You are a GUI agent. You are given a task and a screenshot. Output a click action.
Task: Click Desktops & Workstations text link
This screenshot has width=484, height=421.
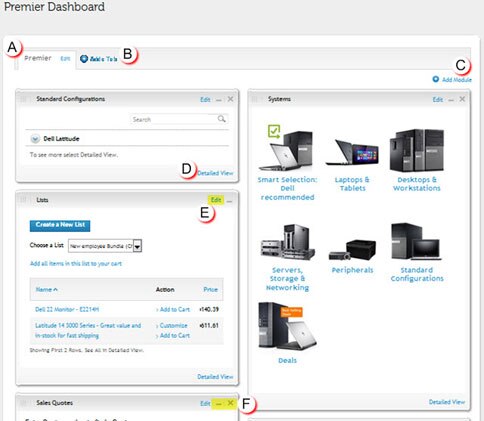click(x=417, y=184)
